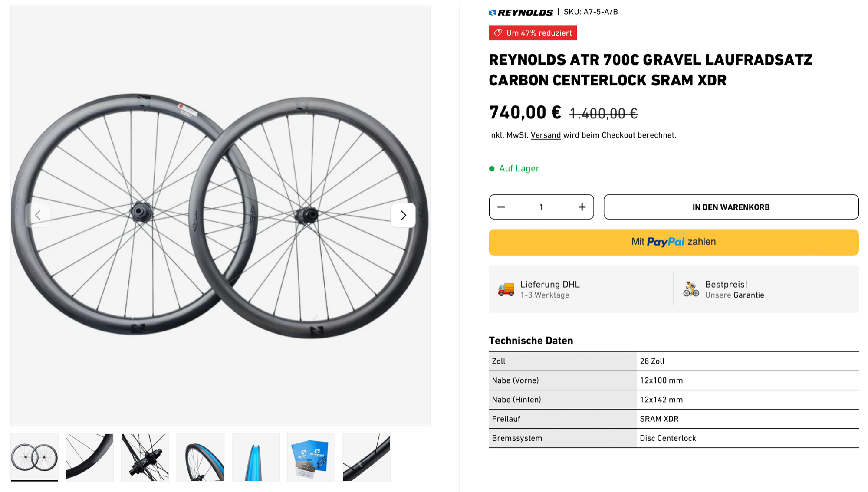Click the discount tag icon
Image resolution: width=868 pixels, height=492 pixels.
498,33
